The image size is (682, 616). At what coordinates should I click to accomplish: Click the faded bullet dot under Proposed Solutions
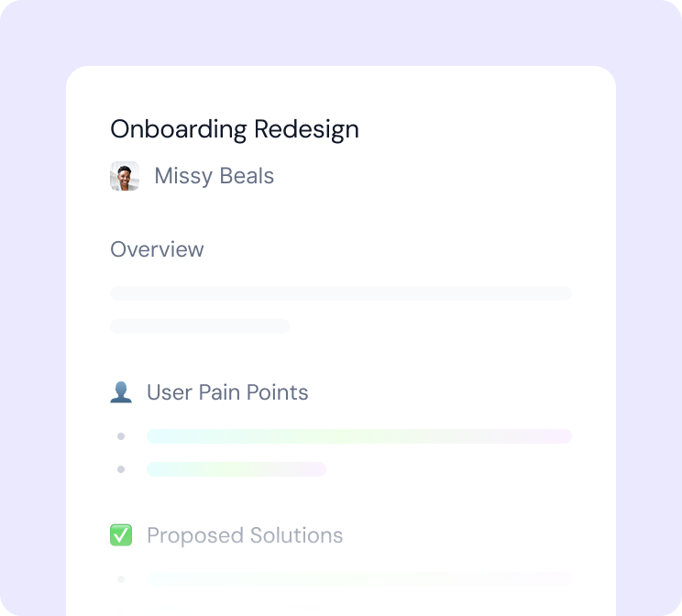pos(121,579)
